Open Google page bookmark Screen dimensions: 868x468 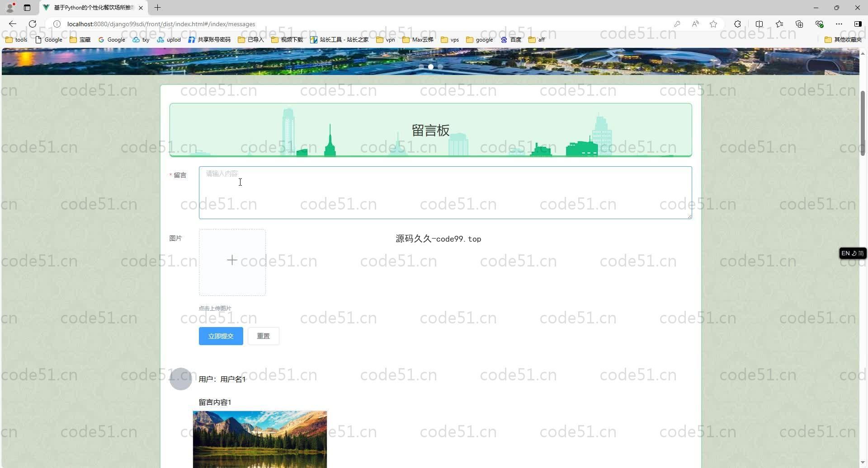tap(49, 40)
